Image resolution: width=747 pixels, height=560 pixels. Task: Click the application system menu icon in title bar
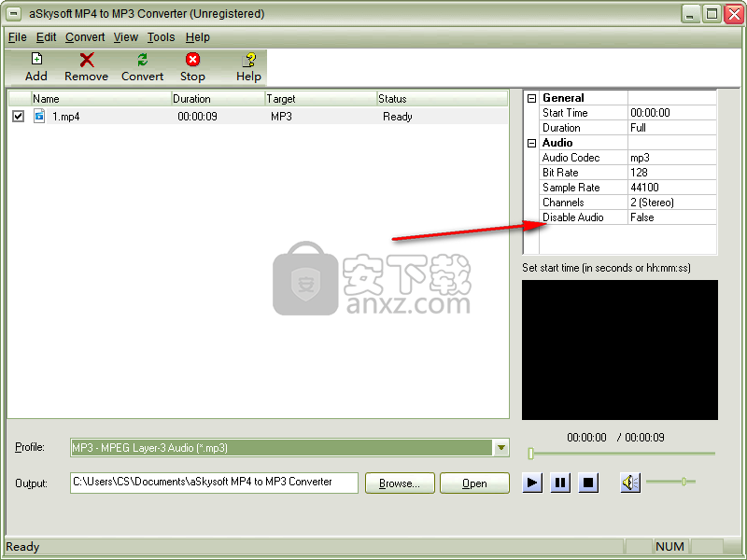click(x=14, y=14)
